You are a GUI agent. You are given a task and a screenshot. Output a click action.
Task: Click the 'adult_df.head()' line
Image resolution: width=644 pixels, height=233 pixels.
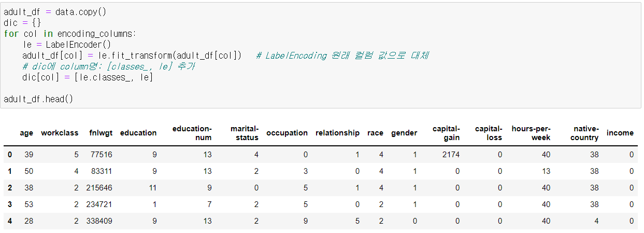pos(38,99)
